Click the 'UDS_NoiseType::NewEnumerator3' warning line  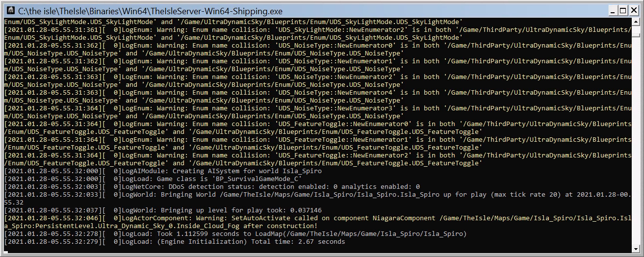(x=318, y=112)
